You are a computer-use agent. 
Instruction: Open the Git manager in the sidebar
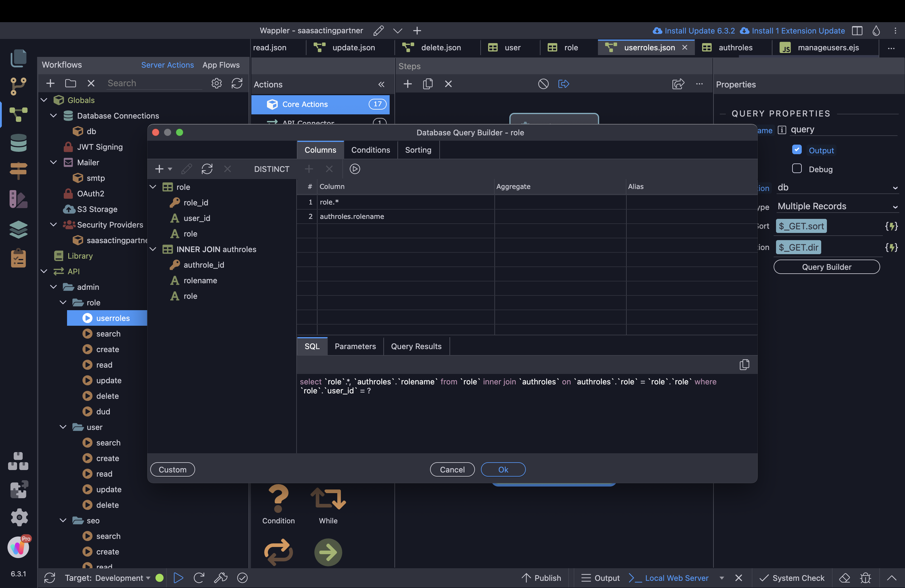point(18,86)
